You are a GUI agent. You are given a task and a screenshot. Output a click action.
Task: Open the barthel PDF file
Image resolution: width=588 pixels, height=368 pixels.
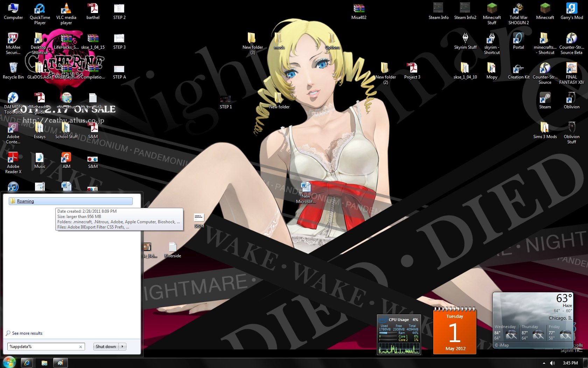point(93,11)
